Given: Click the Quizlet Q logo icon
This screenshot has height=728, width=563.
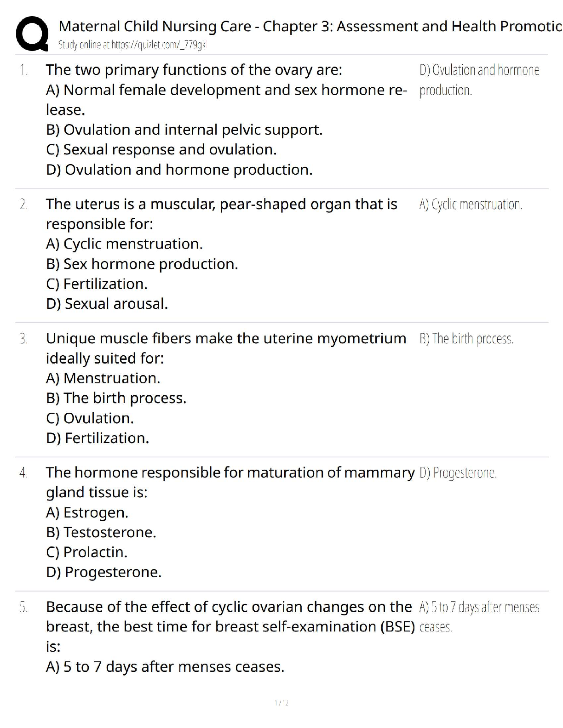Looking at the screenshot, I should (x=31, y=34).
